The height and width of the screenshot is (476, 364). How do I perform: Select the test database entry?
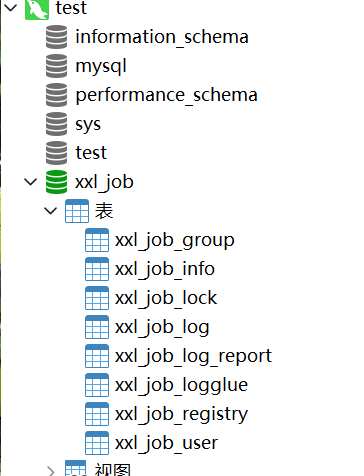pos(91,153)
